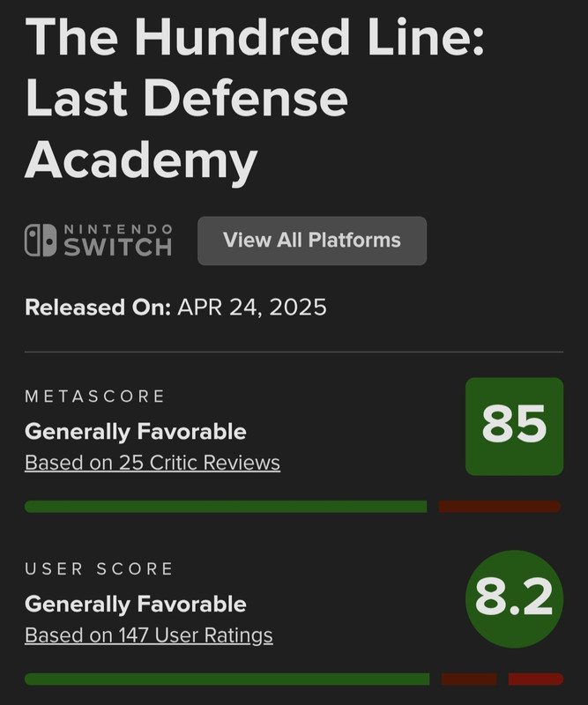
Task: Open Based on 147 User Ratings link
Action: pos(148,635)
